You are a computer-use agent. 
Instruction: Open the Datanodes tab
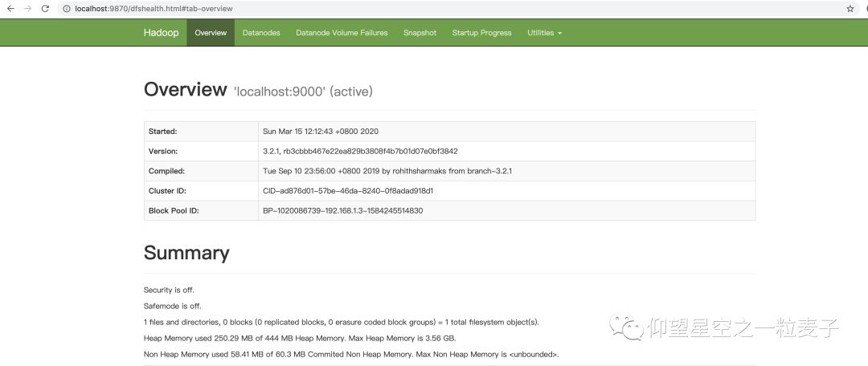tap(261, 33)
